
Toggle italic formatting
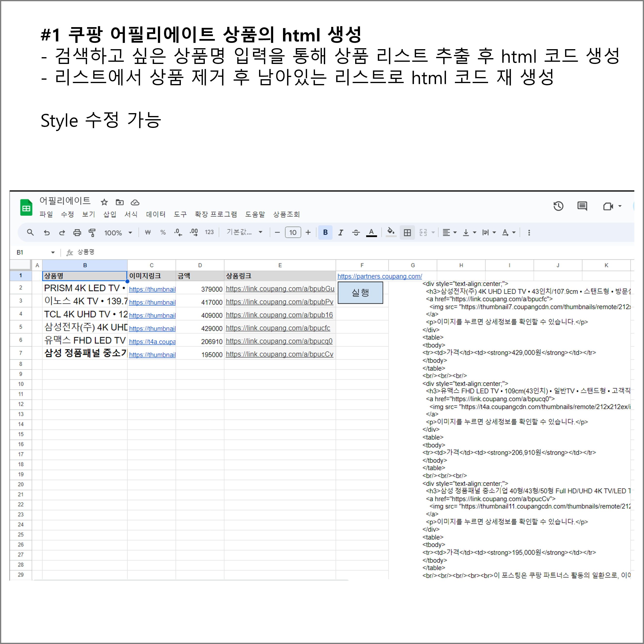340,233
